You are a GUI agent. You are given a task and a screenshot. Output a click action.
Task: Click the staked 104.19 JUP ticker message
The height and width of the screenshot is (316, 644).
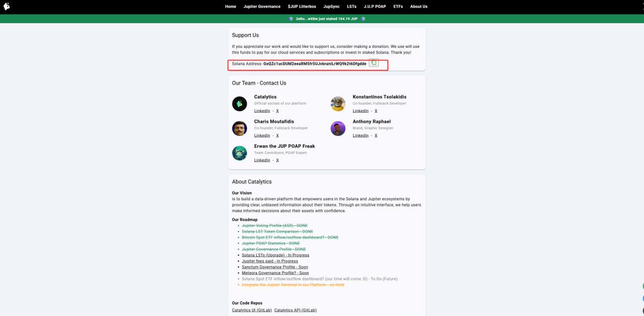327,18
